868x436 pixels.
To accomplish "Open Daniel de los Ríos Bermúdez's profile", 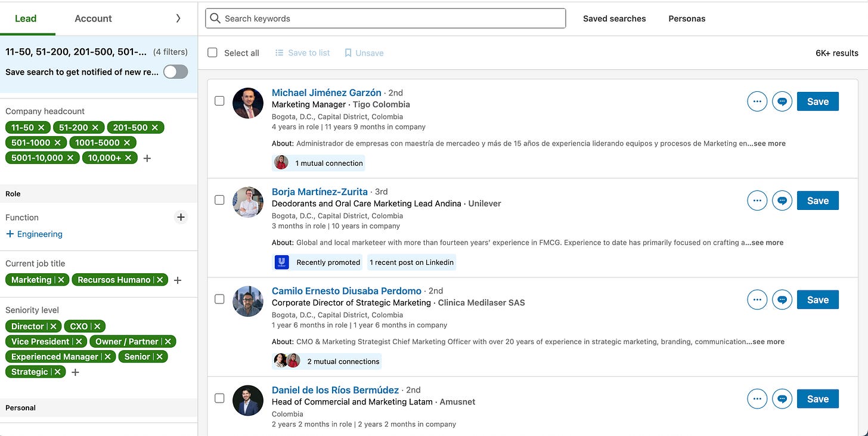I will click(x=335, y=389).
